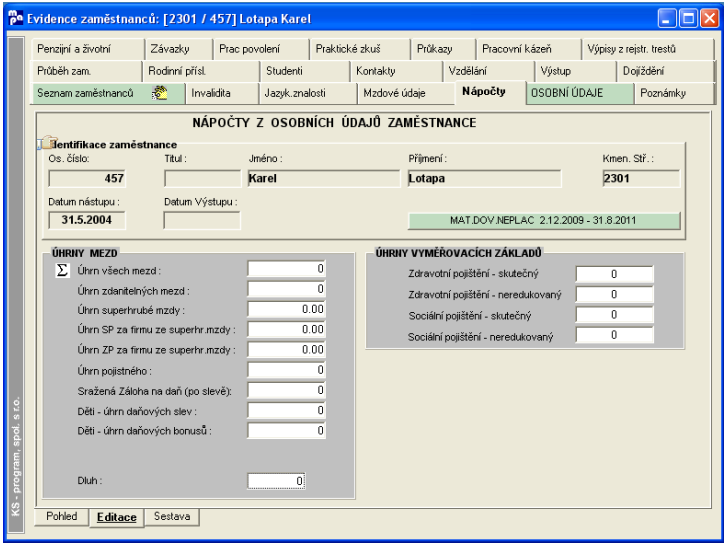The height and width of the screenshot is (545, 726).
Task: Click the Úhrn superhrubé mzdy field
Action: coord(286,309)
